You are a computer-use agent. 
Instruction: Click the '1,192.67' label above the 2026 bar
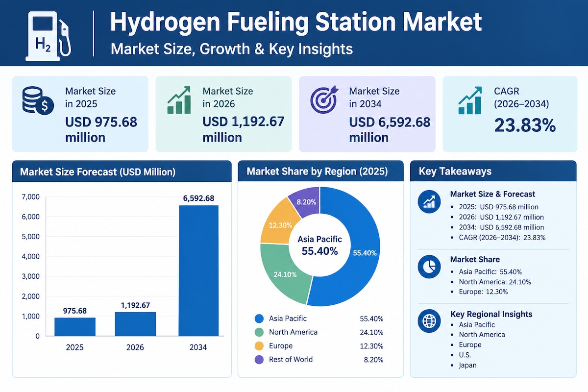[x=135, y=305]
